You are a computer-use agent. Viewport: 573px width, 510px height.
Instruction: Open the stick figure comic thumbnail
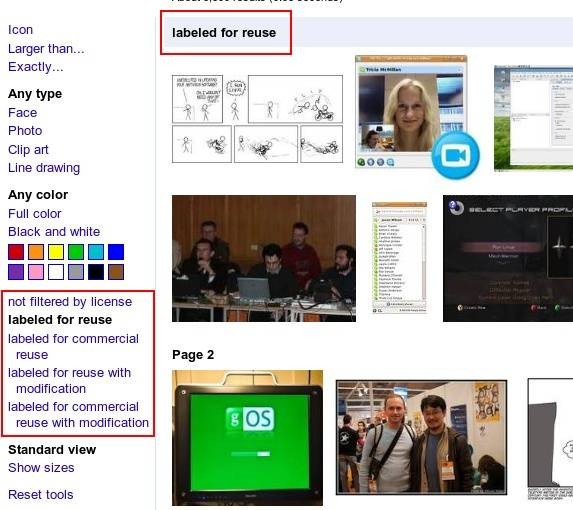[x=257, y=119]
